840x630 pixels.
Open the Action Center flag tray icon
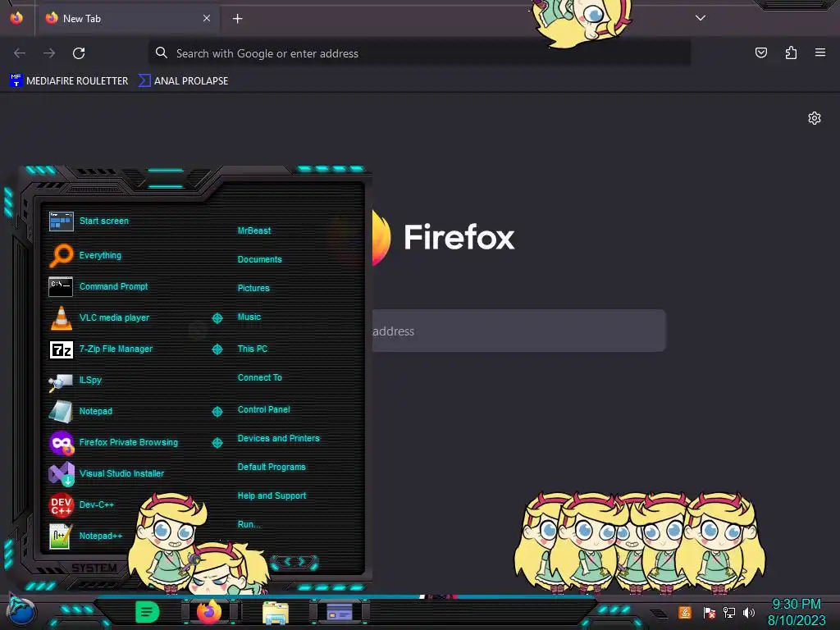point(709,612)
